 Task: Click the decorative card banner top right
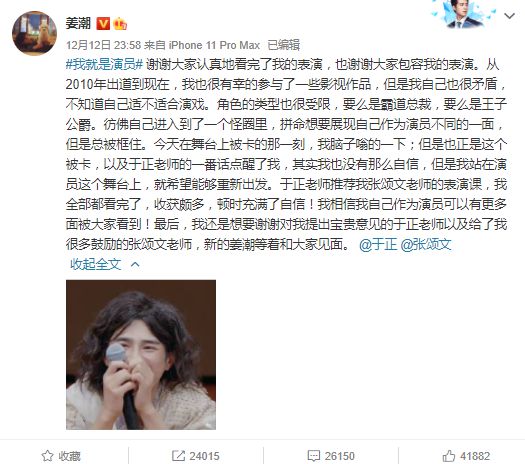click(464, 14)
